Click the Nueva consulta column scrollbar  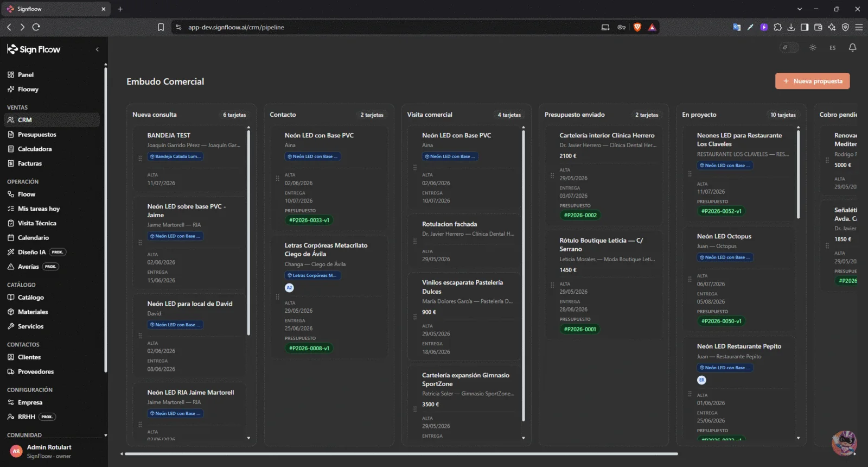(248, 232)
